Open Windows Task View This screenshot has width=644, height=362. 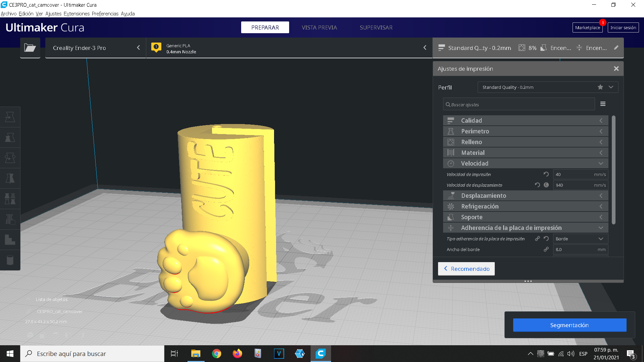[174, 354]
